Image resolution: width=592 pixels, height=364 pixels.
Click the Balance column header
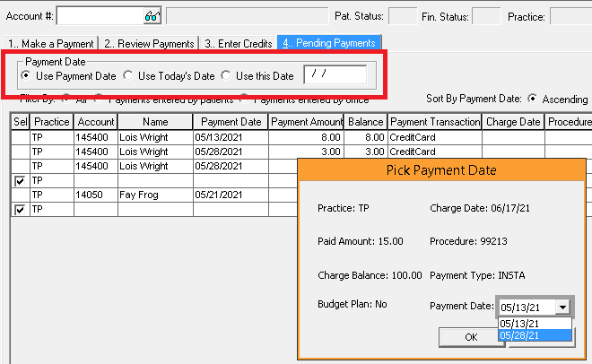pos(366,122)
